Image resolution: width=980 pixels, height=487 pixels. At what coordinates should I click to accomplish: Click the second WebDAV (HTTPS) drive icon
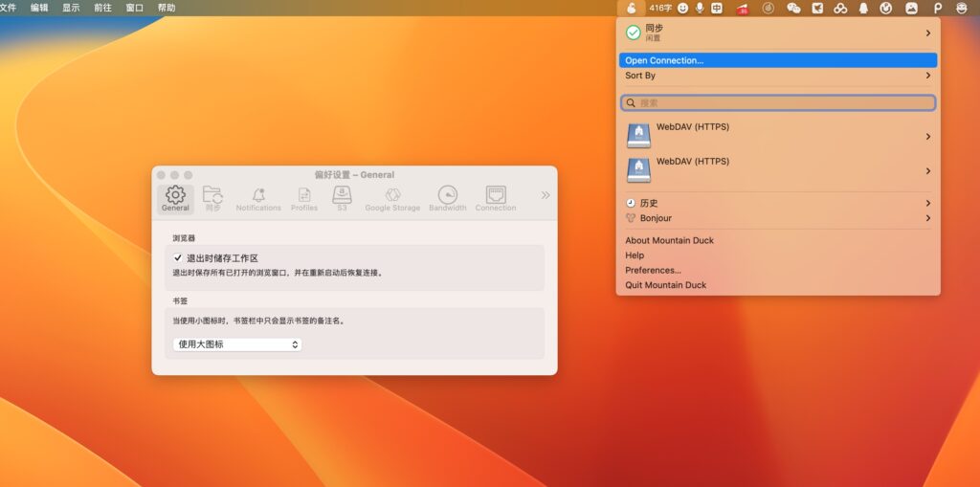[638, 170]
